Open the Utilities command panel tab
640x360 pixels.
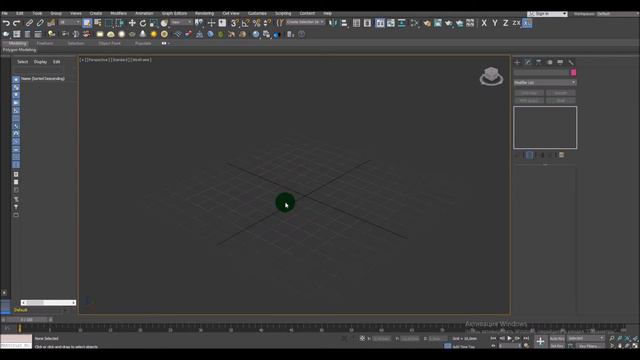click(571, 62)
